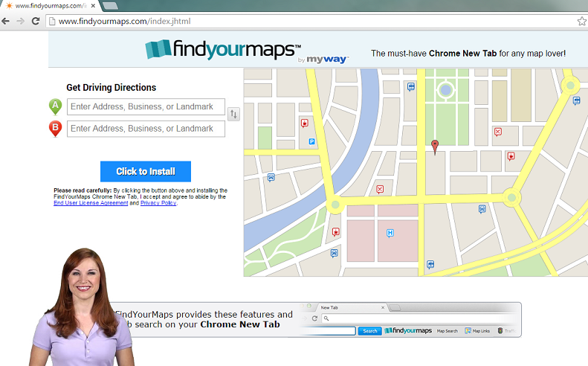Open the Privacy Policy link

point(158,203)
